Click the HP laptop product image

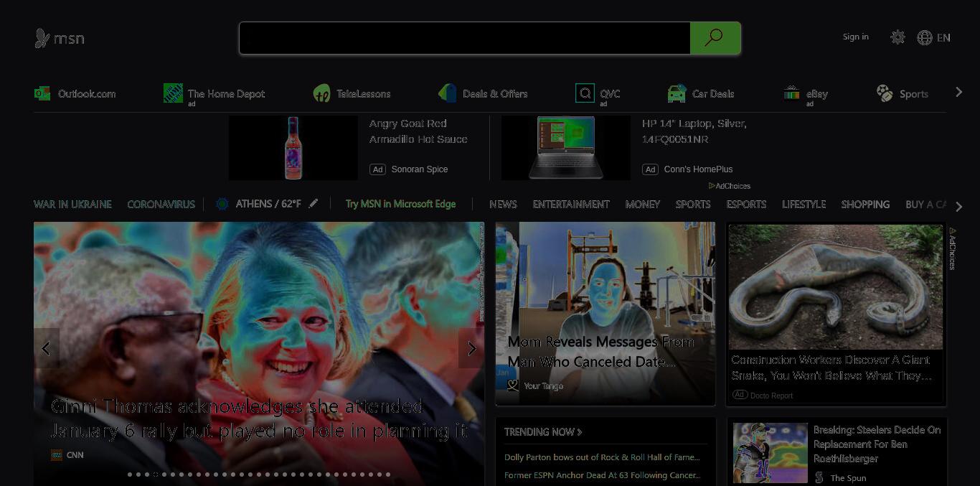click(565, 148)
